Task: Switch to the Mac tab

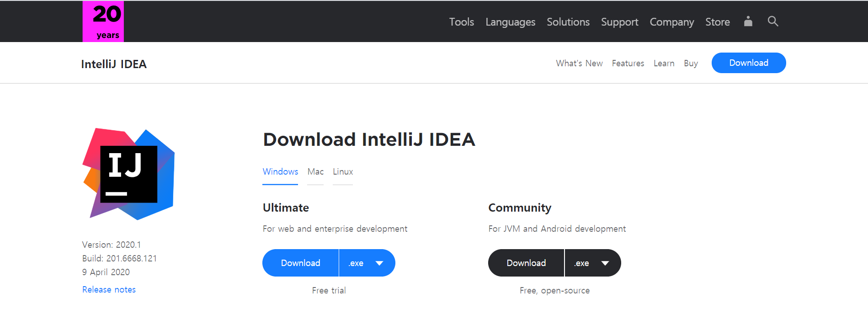Action: [315, 172]
